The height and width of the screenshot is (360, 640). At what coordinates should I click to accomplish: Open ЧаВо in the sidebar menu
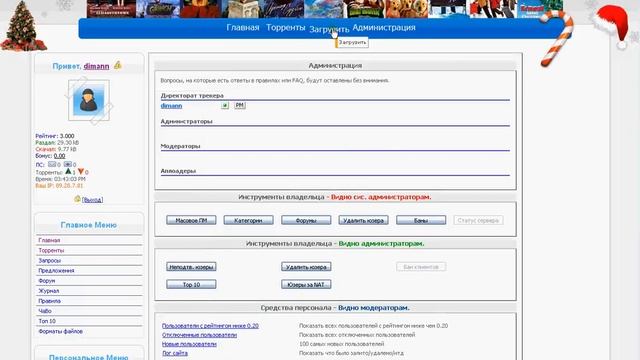[45, 311]
